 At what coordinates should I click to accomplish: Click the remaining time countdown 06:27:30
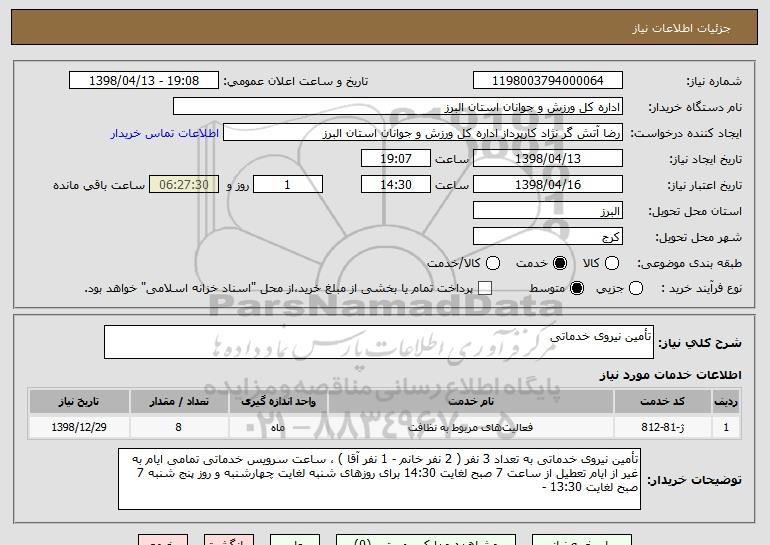point(184,185)
